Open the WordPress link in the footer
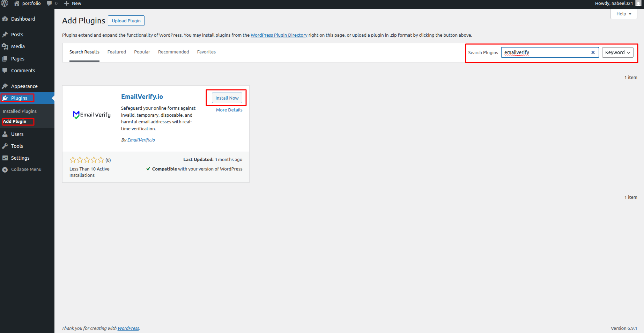 pos(128,328)
